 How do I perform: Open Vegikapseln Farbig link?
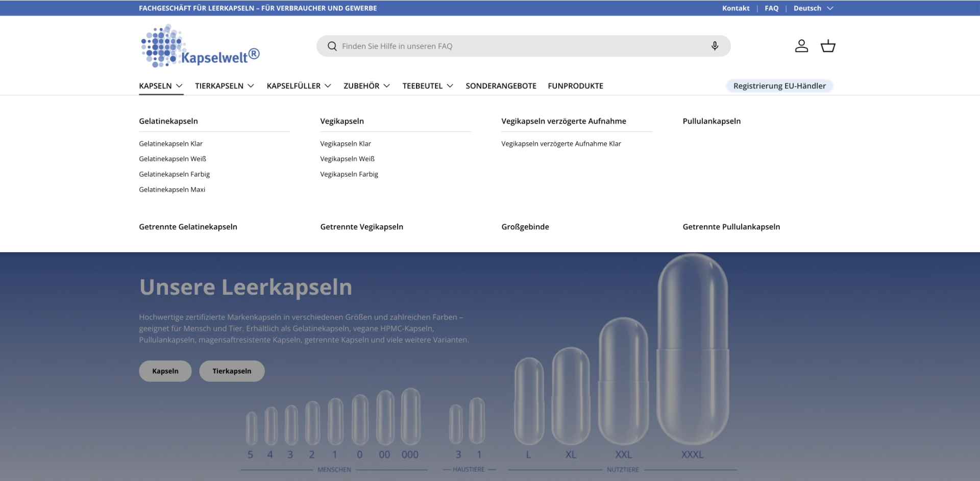click(x=349, y=174)
